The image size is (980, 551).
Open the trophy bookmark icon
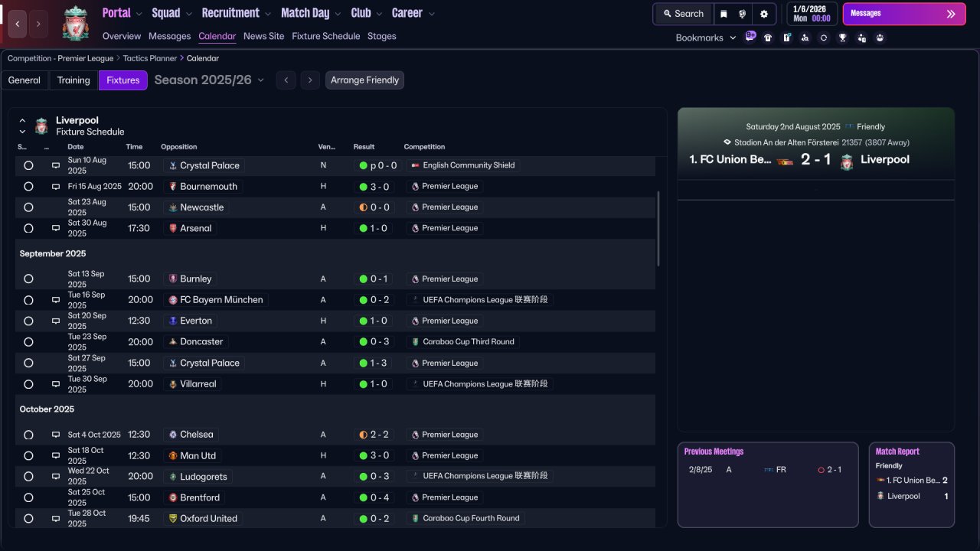tap(843, 37)
